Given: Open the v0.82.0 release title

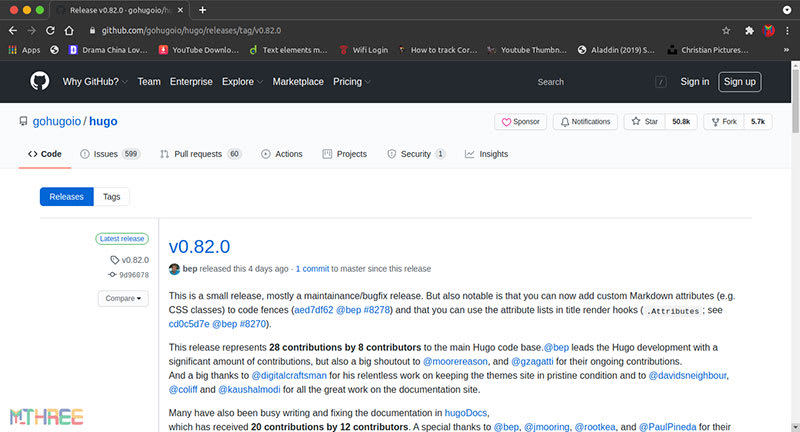Looking at the screenshot, I should [199, 247].
